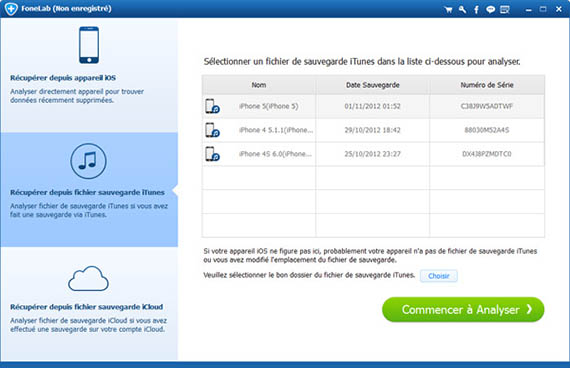This screenshot has width=570, height=368.
Task: Click serial number C38J9W5ADTWF
Action: coord(487,106)
